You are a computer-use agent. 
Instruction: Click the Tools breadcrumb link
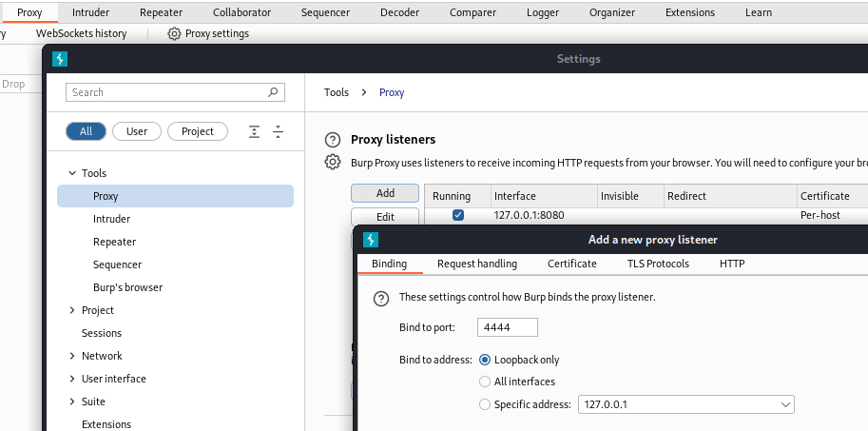point(337,92)
